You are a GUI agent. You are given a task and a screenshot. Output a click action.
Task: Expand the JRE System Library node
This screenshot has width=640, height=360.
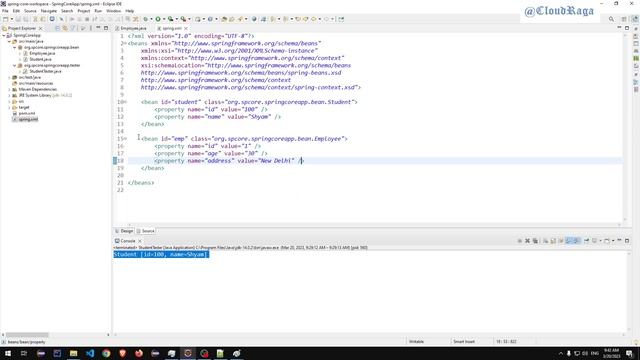click(9, 95)
